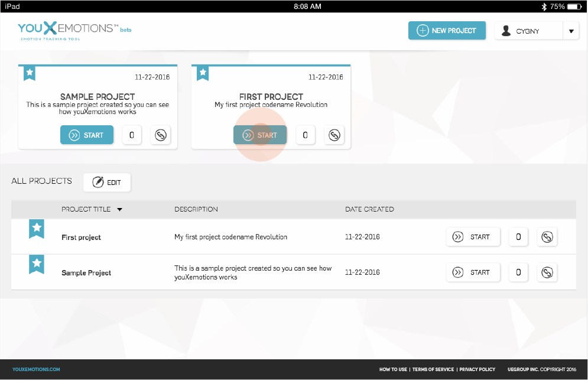Open the How To Use footer link
This screenshot has width=588, height=380.
(393, 369)
